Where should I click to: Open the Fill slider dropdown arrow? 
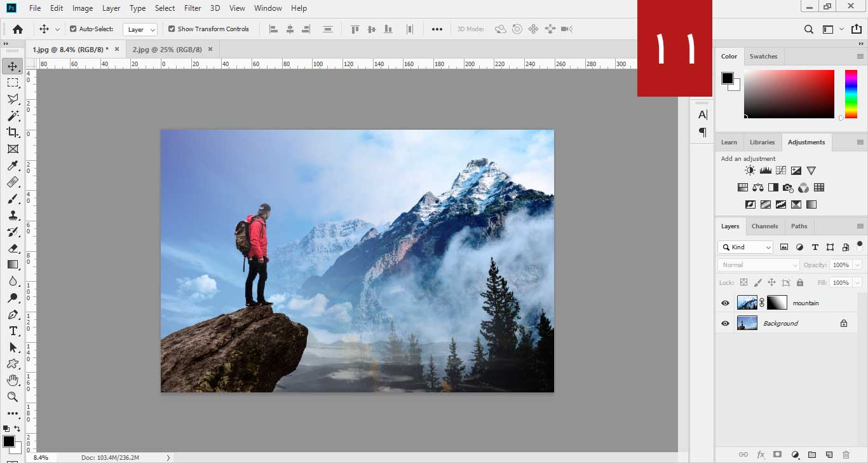coord(857,282)
